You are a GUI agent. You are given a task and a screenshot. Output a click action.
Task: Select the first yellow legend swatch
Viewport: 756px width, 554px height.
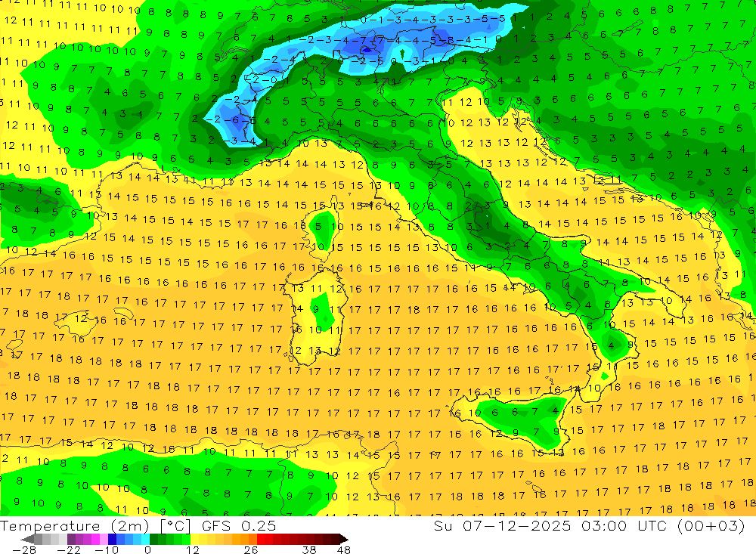[195, 540]
